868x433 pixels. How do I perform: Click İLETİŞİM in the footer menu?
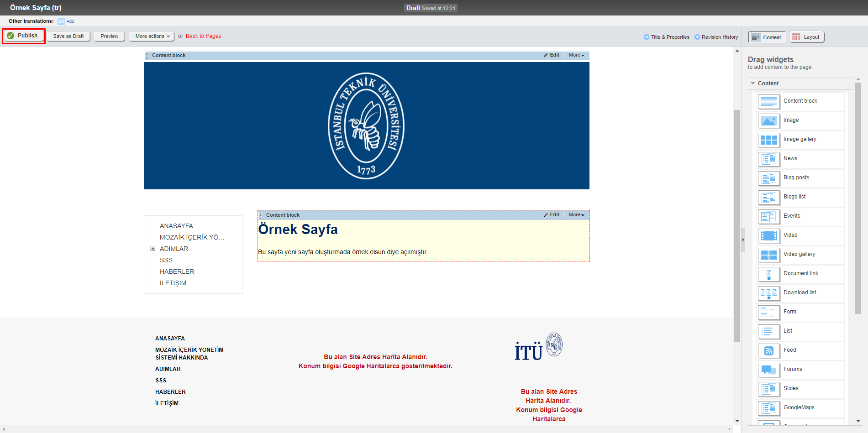pyautogui.click(x=167, y=403)
